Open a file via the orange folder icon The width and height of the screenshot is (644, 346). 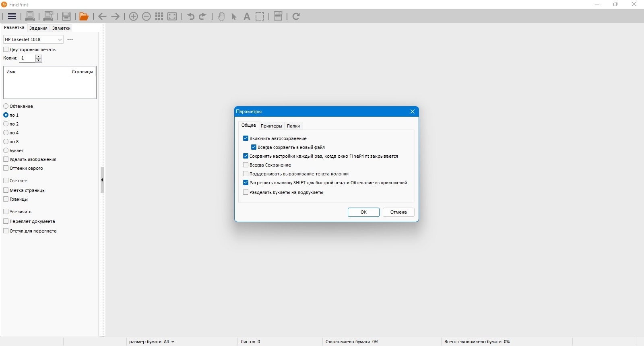(84, 16)
